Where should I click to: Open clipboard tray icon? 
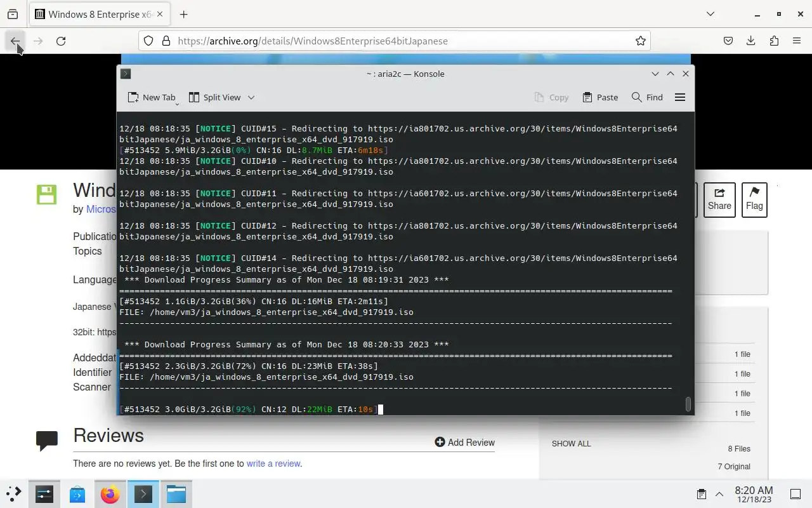[x=702, y=494]
